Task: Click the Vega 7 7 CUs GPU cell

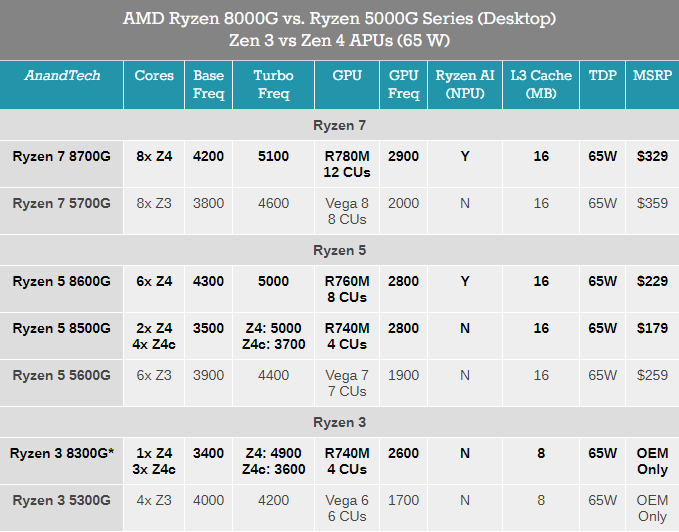Action: (x=347, y=384)
